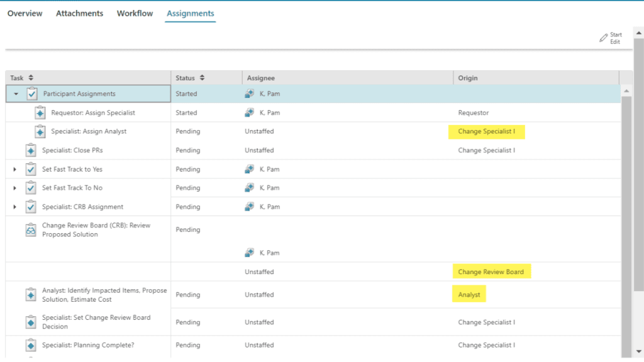Click the Analyst: Identify Impacted Items icon

31,295
